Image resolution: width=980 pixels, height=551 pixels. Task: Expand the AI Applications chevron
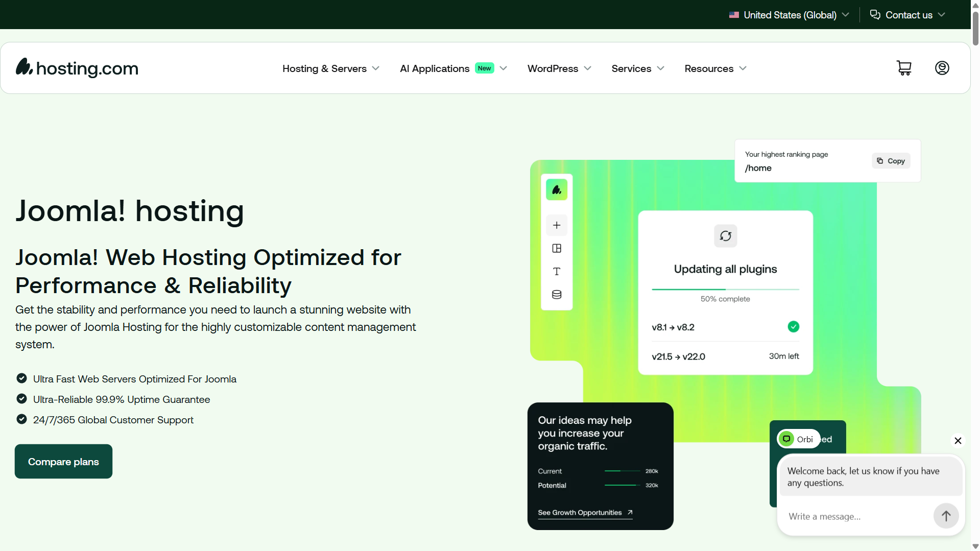click(504, 68)
